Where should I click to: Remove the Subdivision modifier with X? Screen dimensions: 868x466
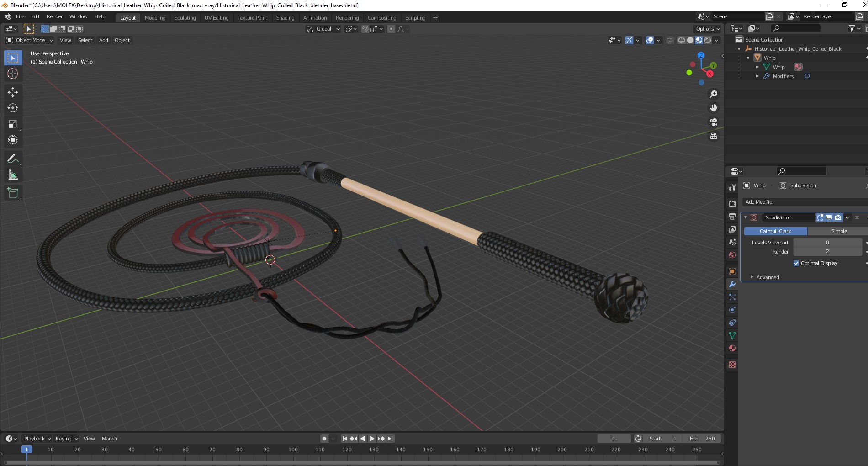[857, 217]
